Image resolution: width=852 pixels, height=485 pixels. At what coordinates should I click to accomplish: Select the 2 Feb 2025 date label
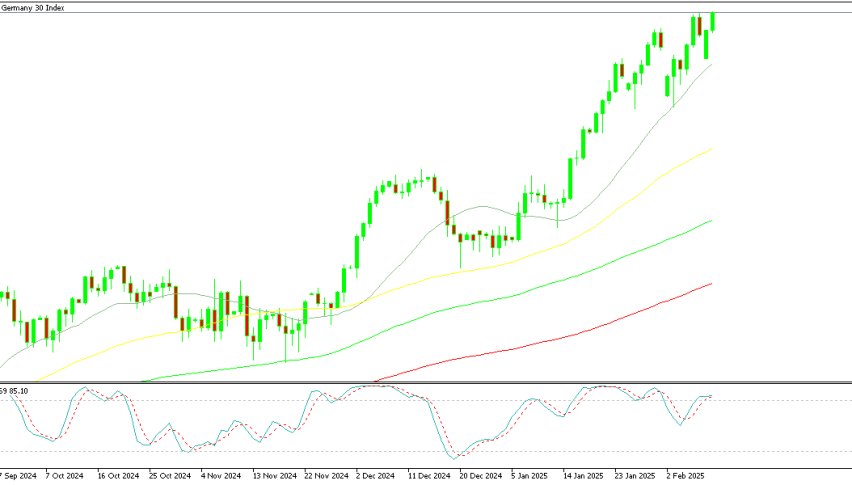(x=685, y=476)
